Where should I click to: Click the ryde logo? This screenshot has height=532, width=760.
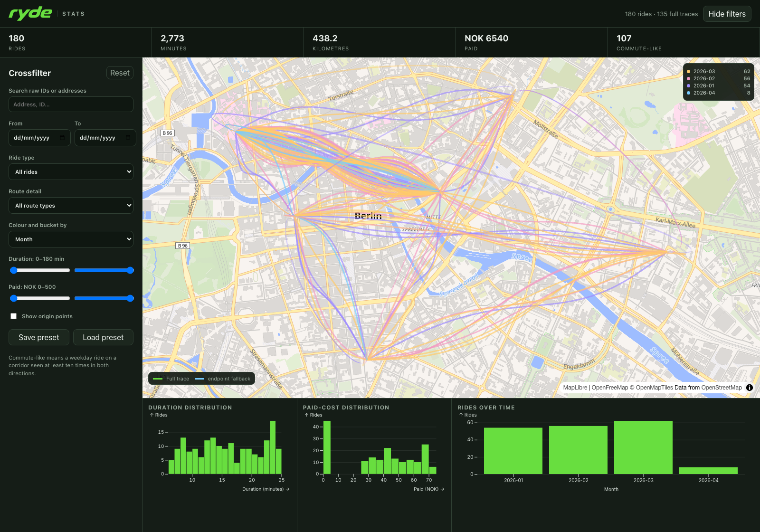click(30, 13)
